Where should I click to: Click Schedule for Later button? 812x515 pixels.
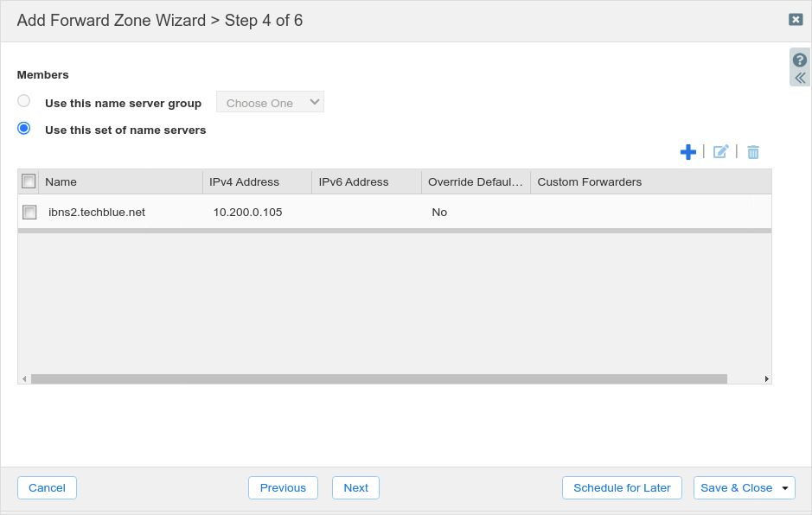click(x=622, y=488)
